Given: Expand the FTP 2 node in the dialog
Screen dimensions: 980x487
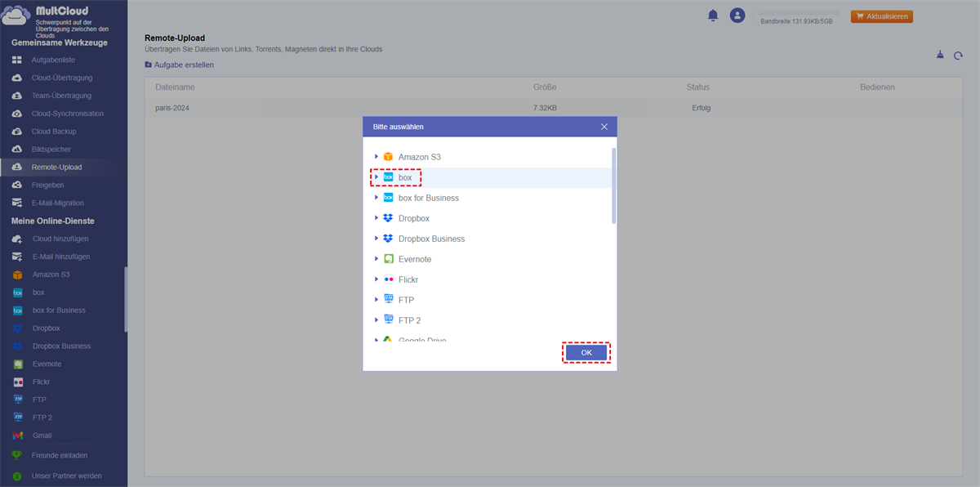Looking at the screenshot, I should point(376,320).
